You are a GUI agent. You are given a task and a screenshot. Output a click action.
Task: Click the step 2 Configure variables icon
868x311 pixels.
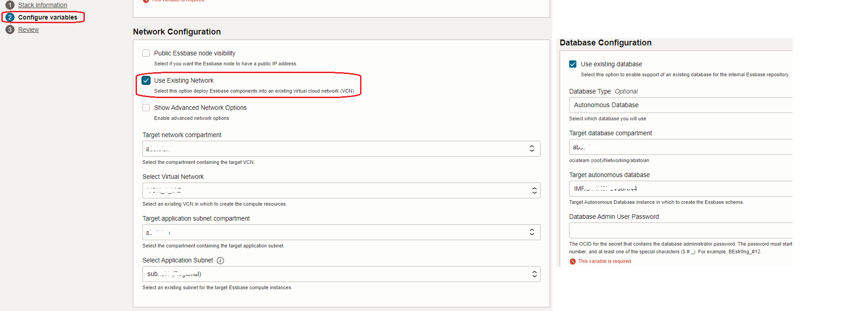(x=10, y=17)
